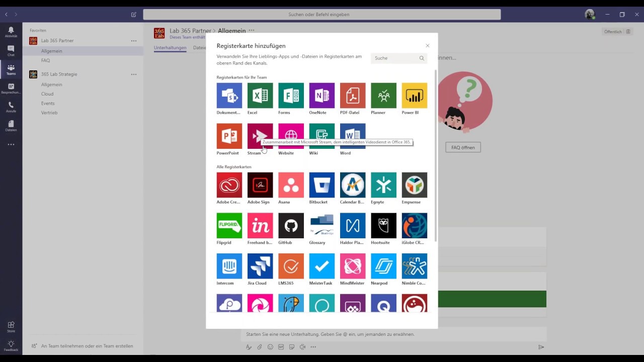644x362 pixels.
Task: Open Besprechungen in the left rail
Action: 11,88
